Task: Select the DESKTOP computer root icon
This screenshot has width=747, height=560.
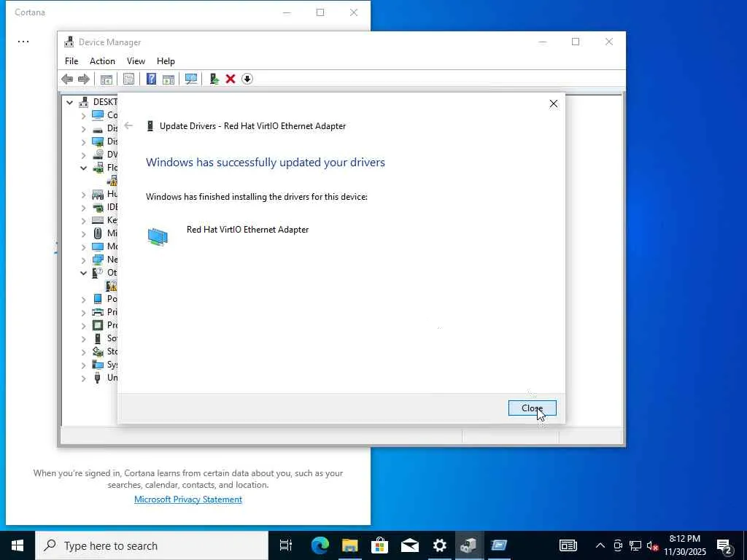Action: click(x=84, y=102)
